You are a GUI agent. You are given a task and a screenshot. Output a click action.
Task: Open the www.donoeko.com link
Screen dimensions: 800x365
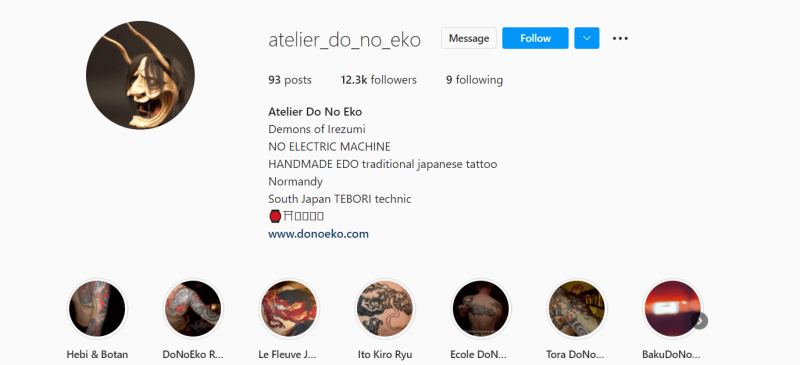[318, 234]
